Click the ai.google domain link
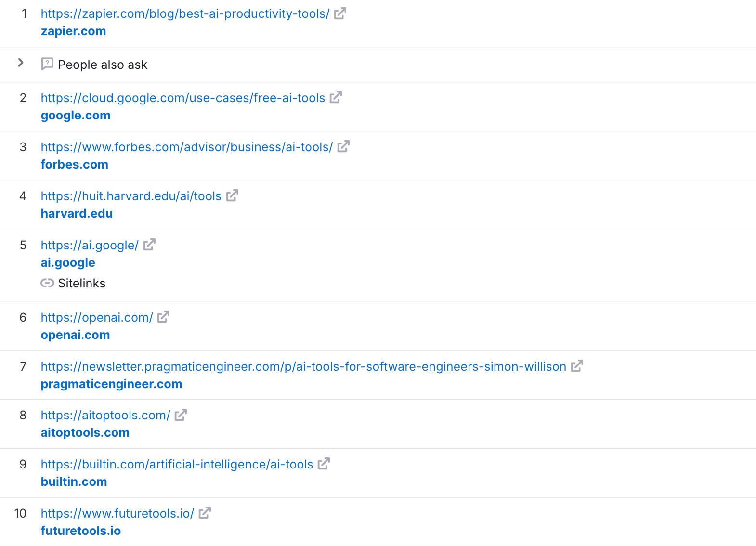This screenshot has width=756, height=546. pos(68,263)
